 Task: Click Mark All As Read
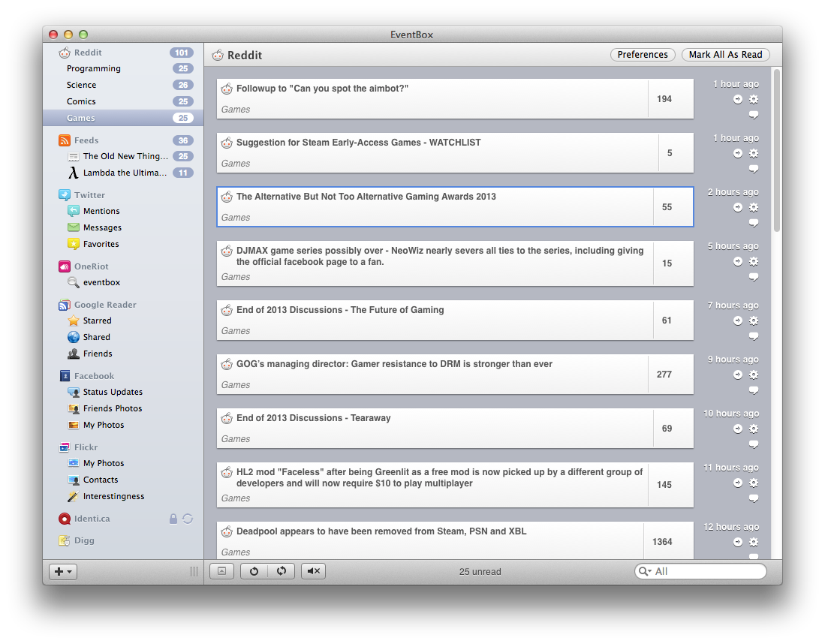(x=725, y=55)
